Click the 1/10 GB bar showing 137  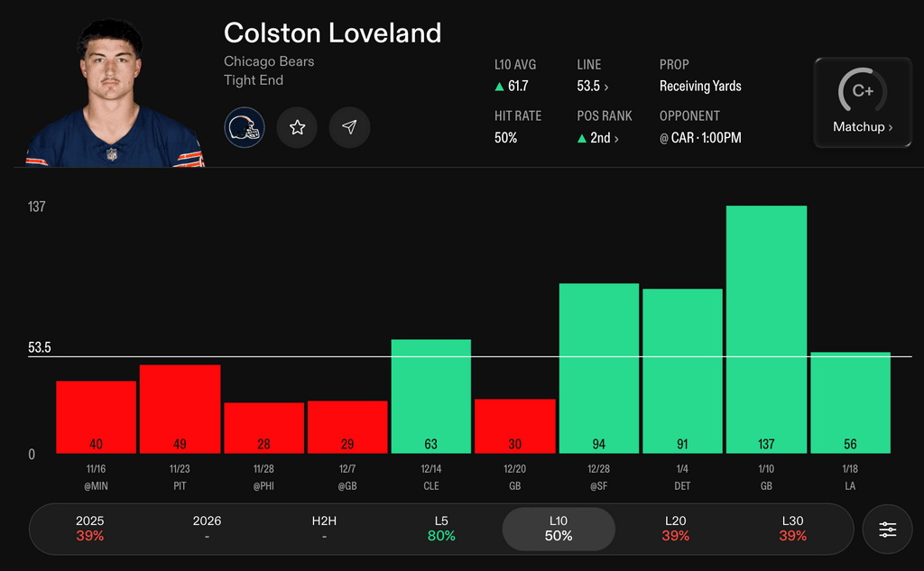tap(766, 329)
